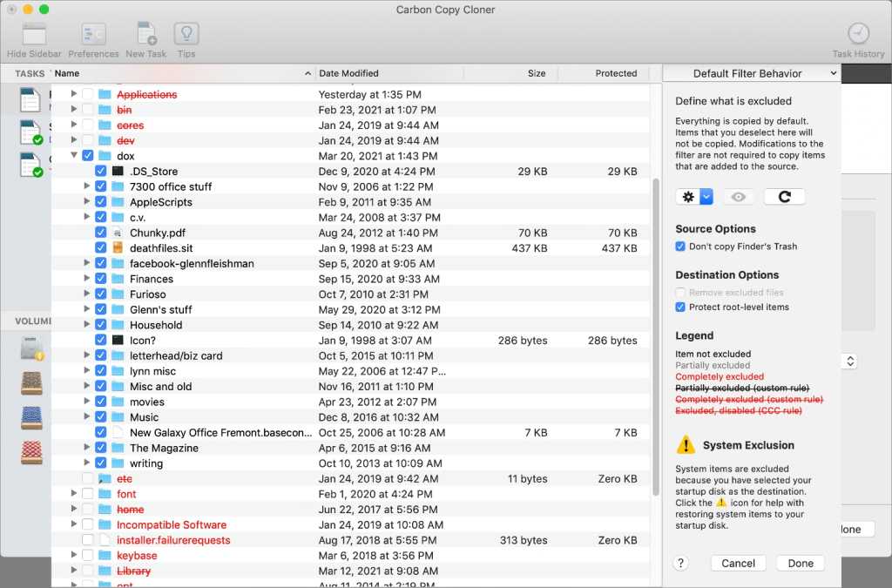Click the eye preview icon in filter panel

739,197
